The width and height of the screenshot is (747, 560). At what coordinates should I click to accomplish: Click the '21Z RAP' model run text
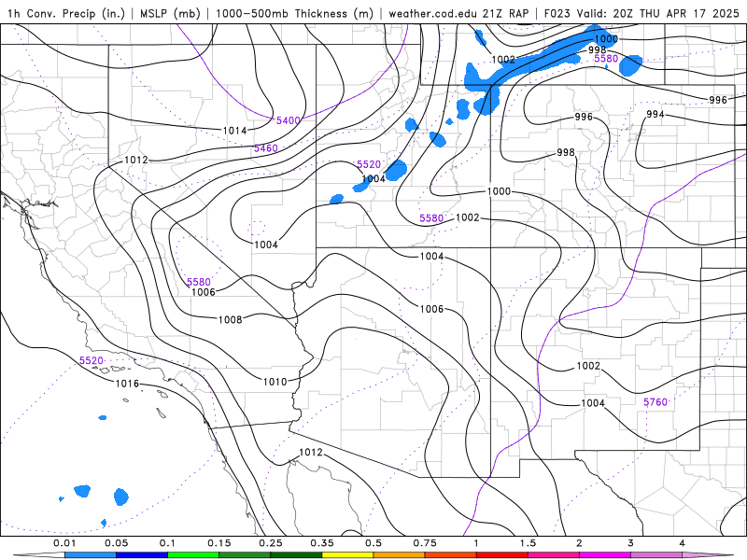tap(505, 13)
